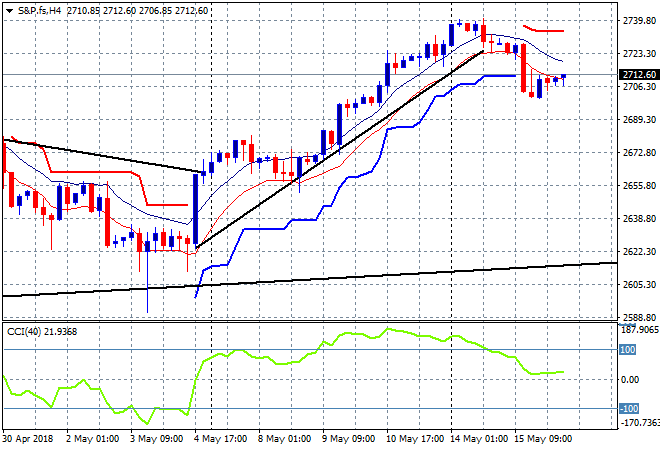Click the 9 May 09:00 time label

pos(349,439)
